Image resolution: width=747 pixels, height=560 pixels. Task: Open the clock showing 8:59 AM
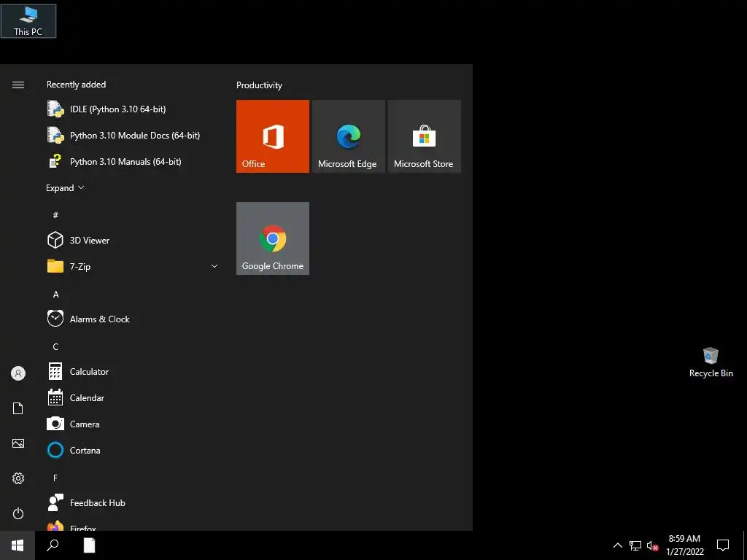[684, 545]
